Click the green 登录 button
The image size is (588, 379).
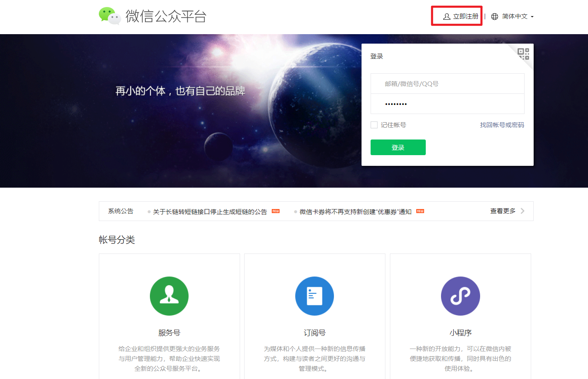point(398,147)
